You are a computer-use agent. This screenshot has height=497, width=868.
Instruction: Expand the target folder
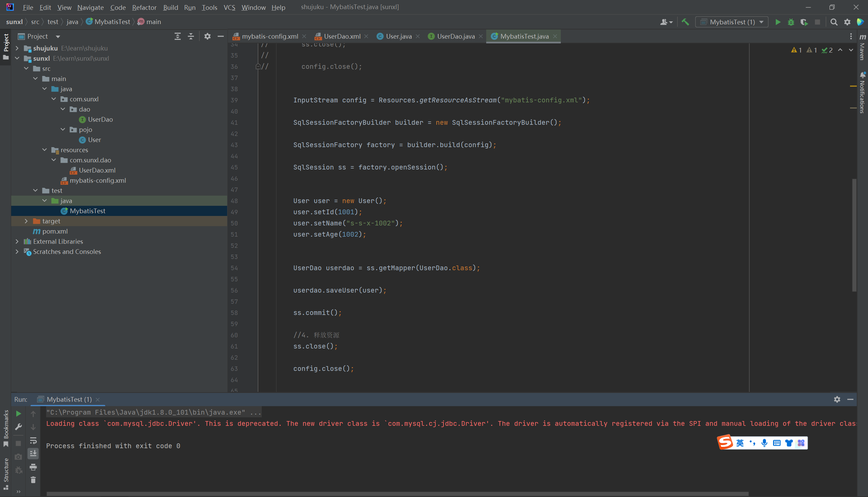pos(26,221)
